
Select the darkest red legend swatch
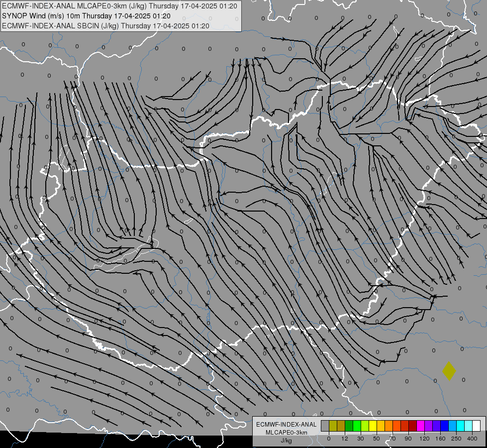[412, 426]
